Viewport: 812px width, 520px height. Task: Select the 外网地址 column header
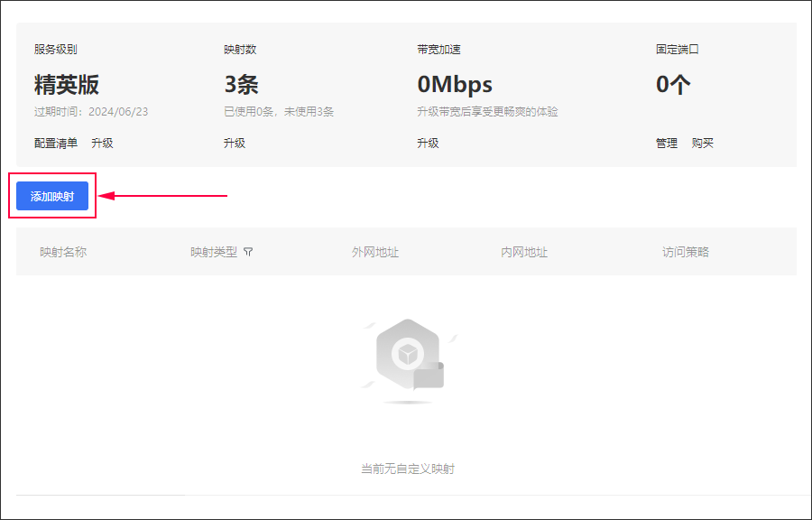point(376,252)
